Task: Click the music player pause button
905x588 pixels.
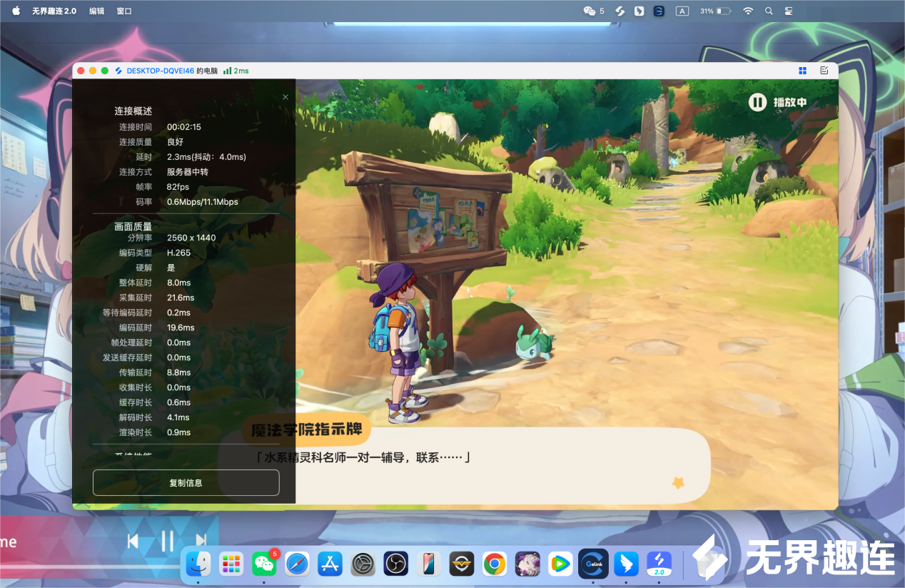Action: pyautogui.click(x=167, y=542)
